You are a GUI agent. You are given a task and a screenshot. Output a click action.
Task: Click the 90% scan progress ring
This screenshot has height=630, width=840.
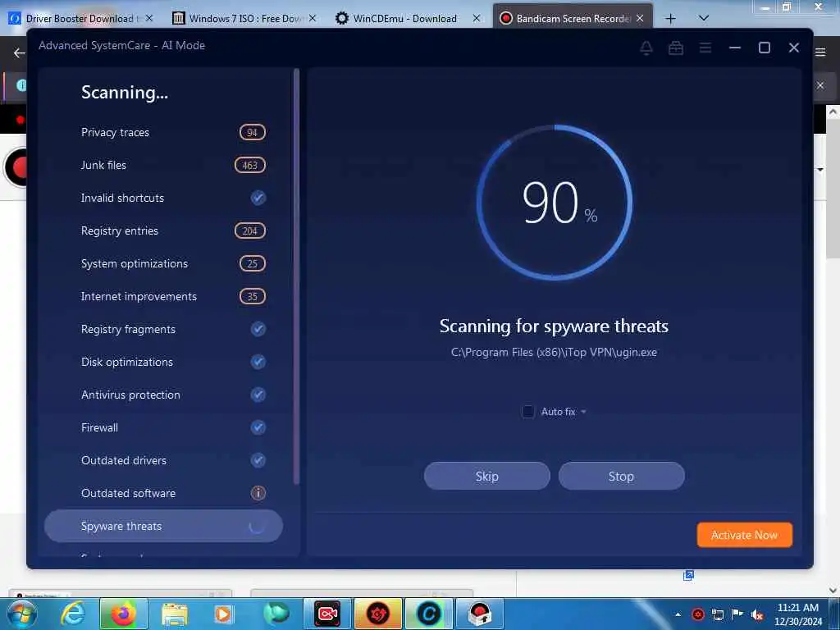(555, 203)
